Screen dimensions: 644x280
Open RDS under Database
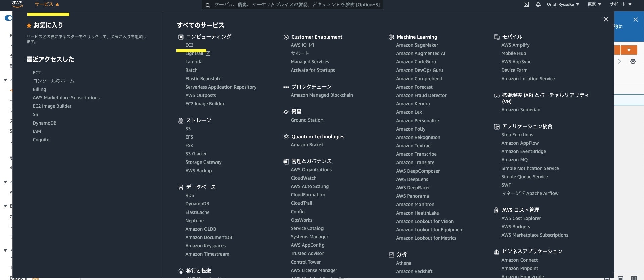click(190, 195)
